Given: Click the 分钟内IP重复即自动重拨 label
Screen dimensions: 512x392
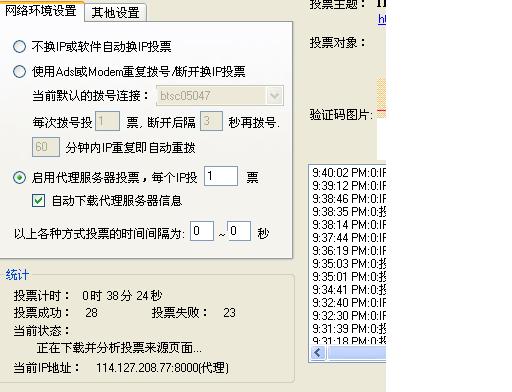Looking at the screenshot, I should pyautogui.click(x=130, y=147).
